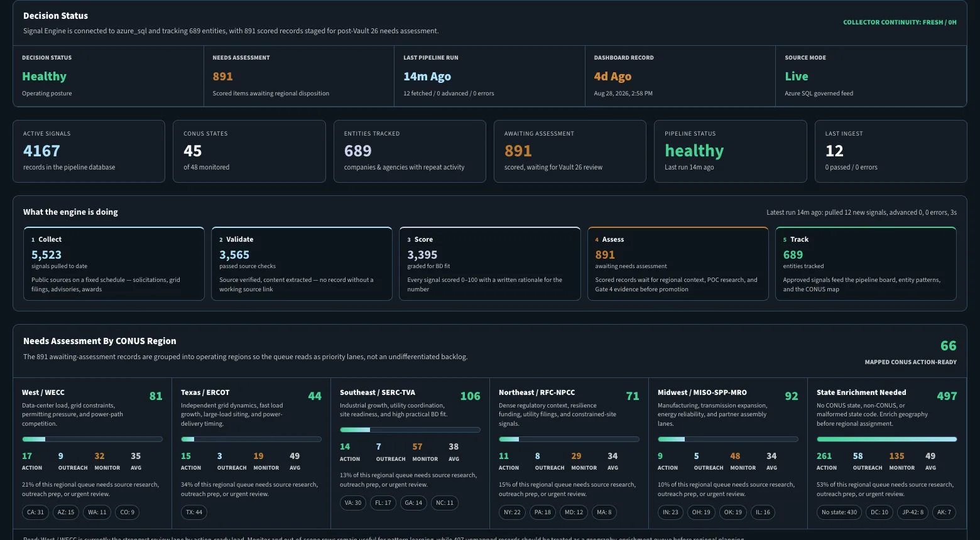This screenshot has width=980, height=540.
Task: Click the AZ: 15 state chip
Action: [66, 512]
